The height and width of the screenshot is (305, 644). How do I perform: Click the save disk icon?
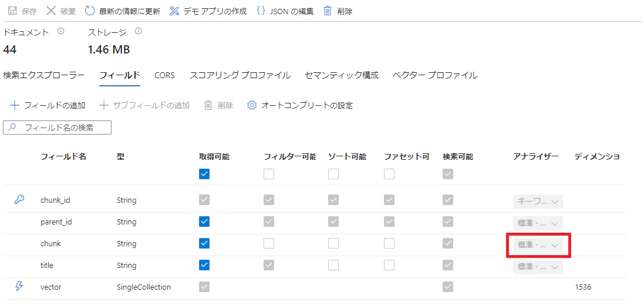12,11
